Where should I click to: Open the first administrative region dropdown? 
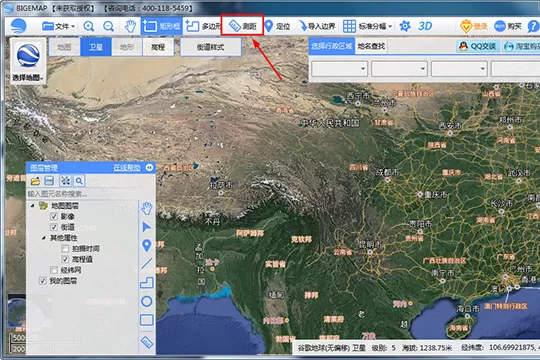339,69
